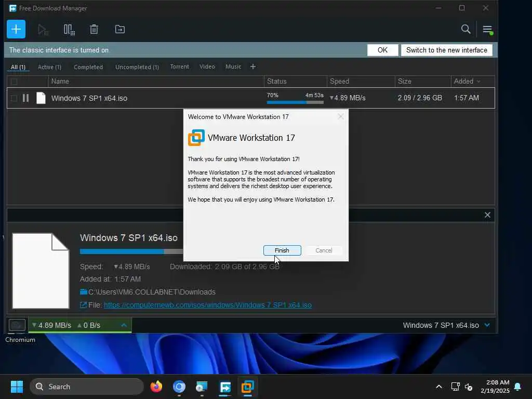Click the external link icon beside File

(x=84, y=304)
